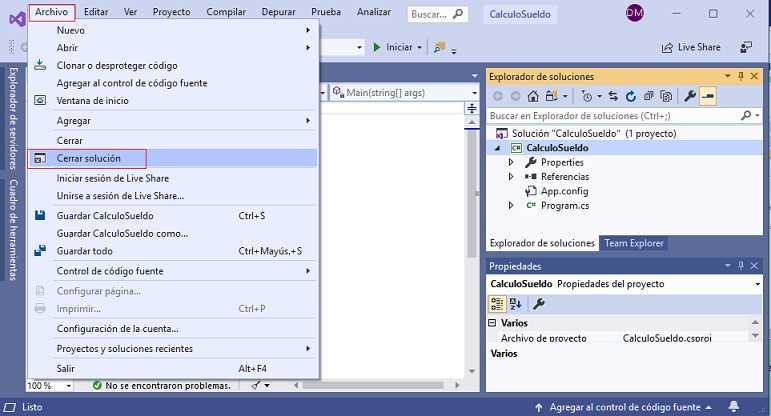The width and height of the screenshot is (771, 416).
Task: Open properties via wrench icon in solution explorer
Action: (690, 96)
